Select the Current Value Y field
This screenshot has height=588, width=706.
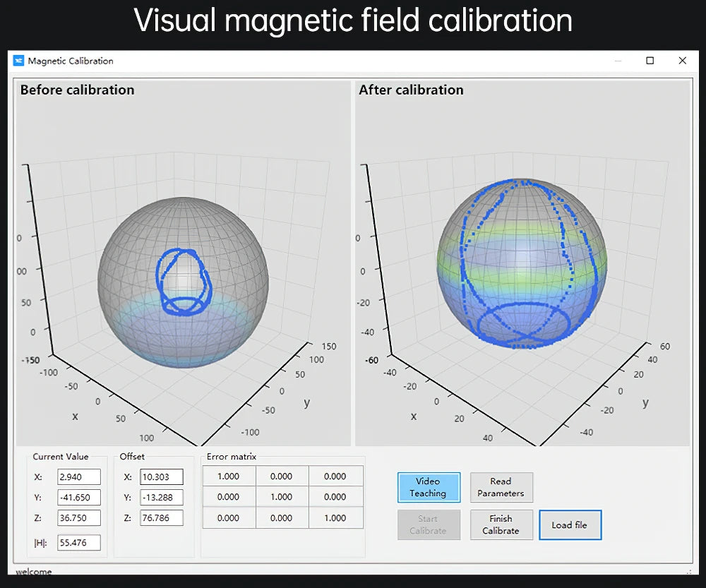[x=79, y=497]
